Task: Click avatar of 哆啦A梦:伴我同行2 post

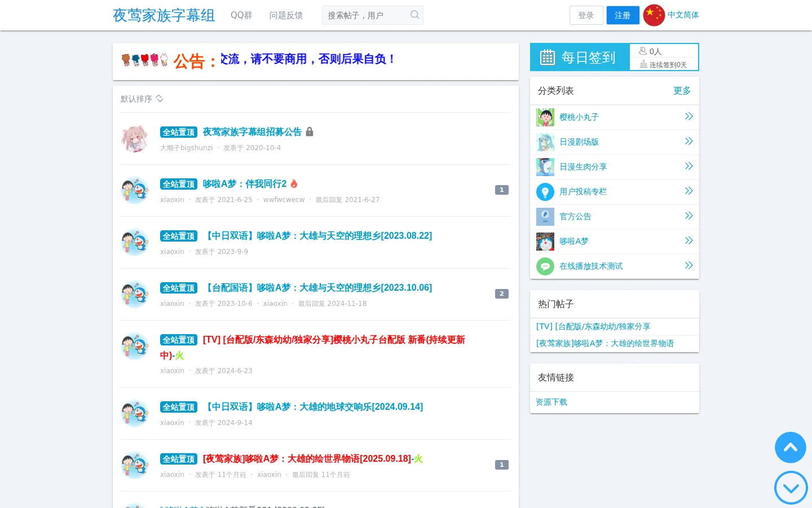Action: [135, 190]
